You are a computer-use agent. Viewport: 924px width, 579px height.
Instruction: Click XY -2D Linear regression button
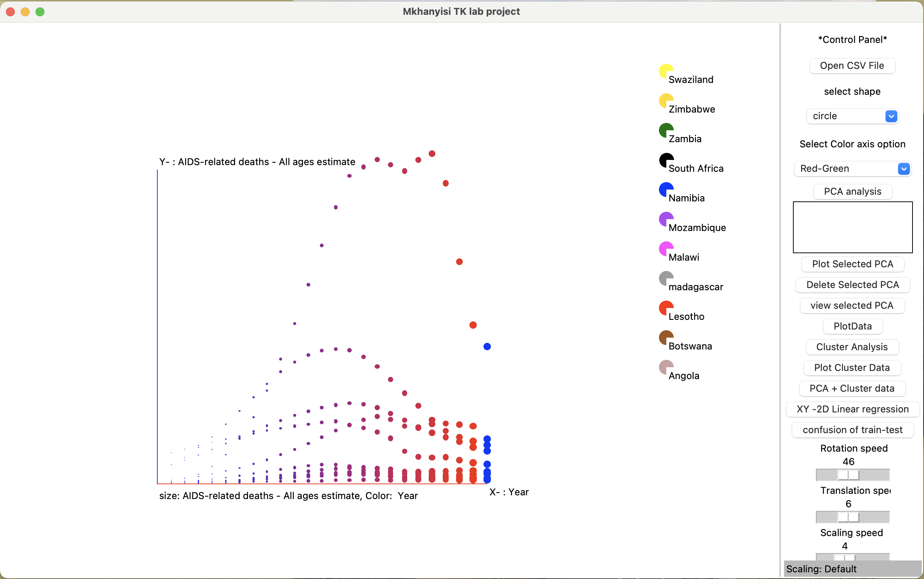point(853,409)
